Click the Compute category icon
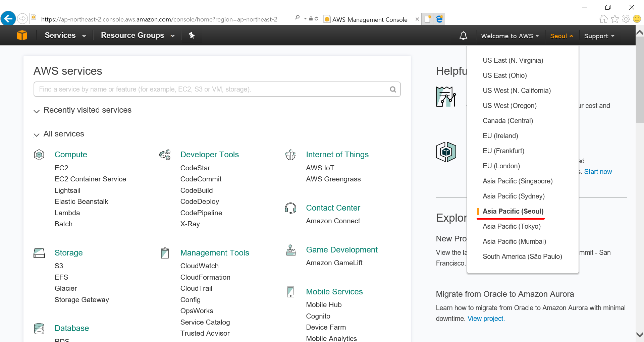Viewport: 644px width, 342px height. coord(39,155)
